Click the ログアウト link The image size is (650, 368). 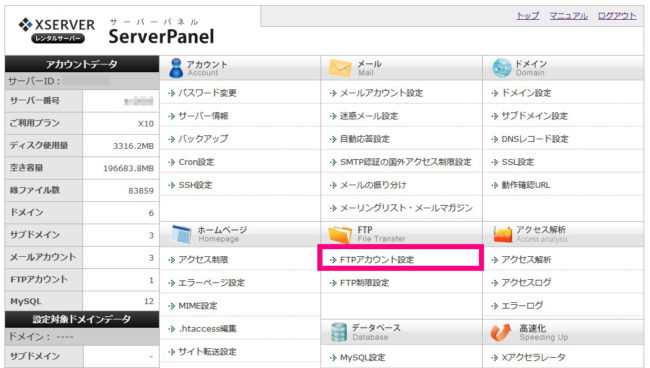point(617,16)
